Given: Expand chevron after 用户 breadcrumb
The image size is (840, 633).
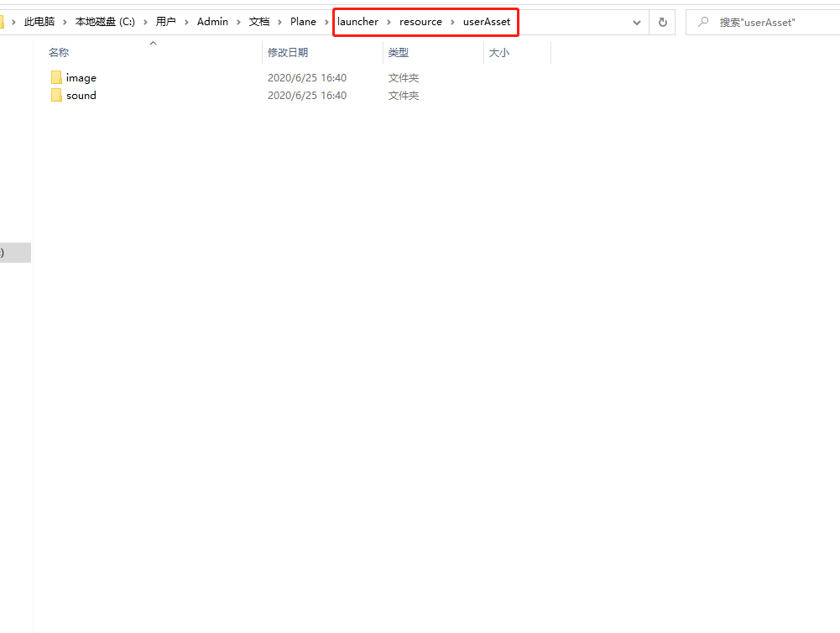Looking at the screenshot, I should pyautogui.click(x=186, y=22).
